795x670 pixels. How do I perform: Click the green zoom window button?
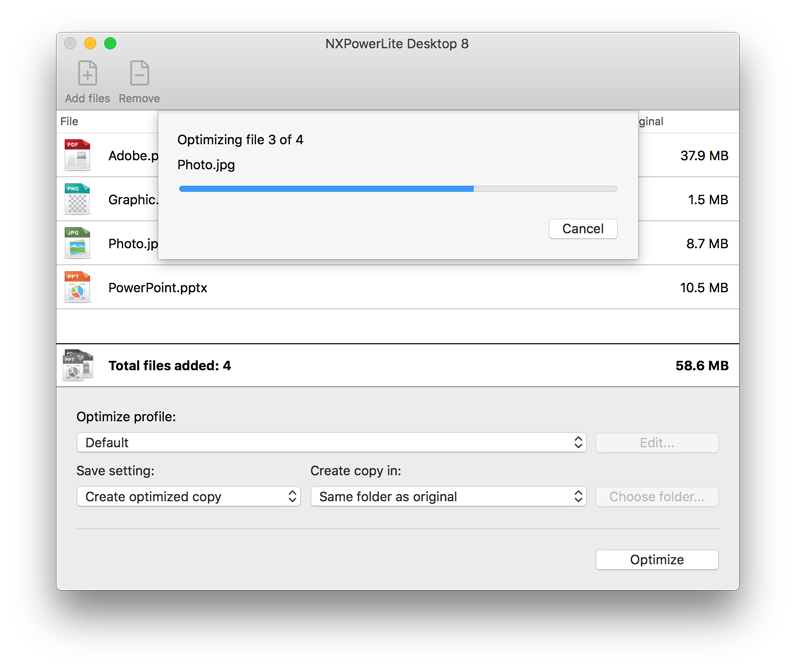(x=110, y=43)
